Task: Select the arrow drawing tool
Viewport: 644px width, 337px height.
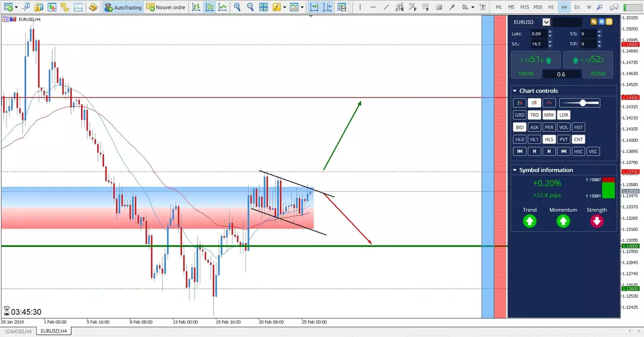Action: pyautogui.click(x=452, y=7)
